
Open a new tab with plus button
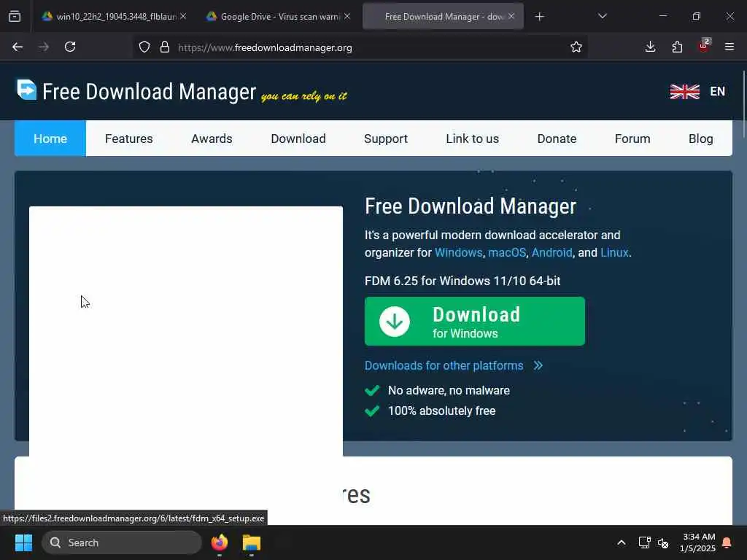tap(539, 17)
